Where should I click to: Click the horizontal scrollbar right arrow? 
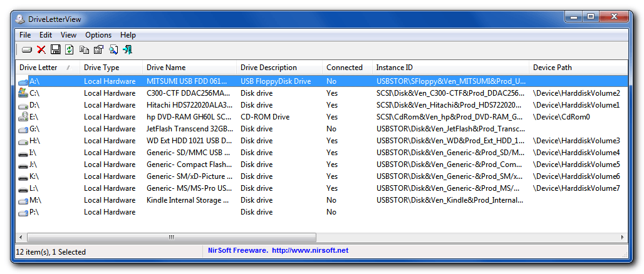(622, 237)
